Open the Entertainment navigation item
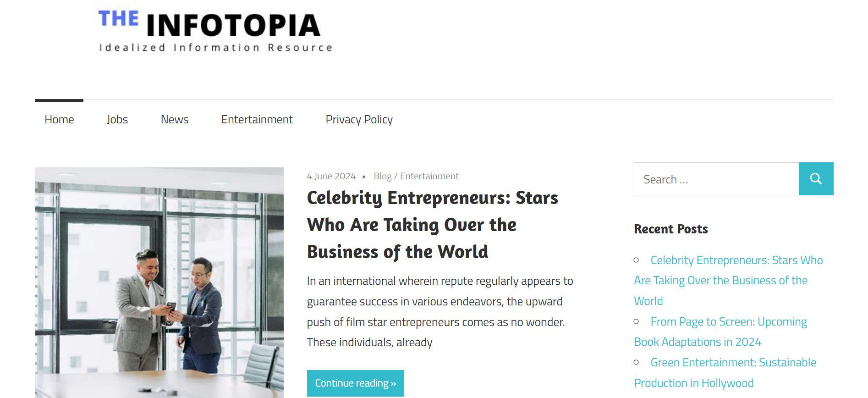 pos(257,120)
